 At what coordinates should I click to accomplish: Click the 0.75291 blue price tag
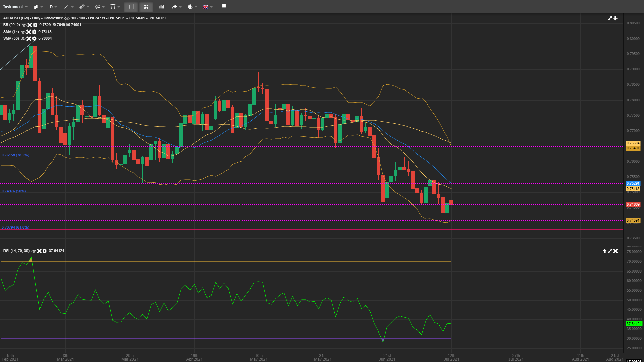coord(633,183)
